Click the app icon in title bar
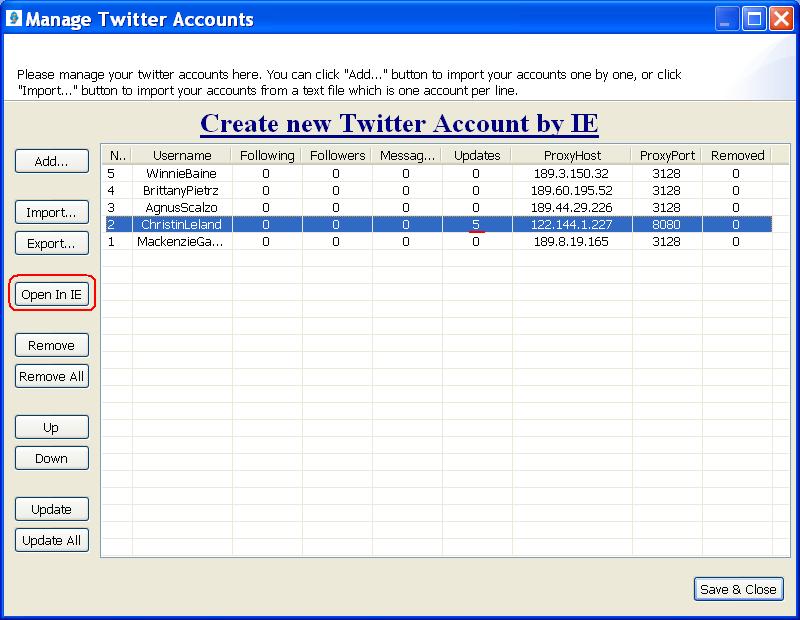Image resolution: width=800 pixels, height=620 pixels. (14, 18)
